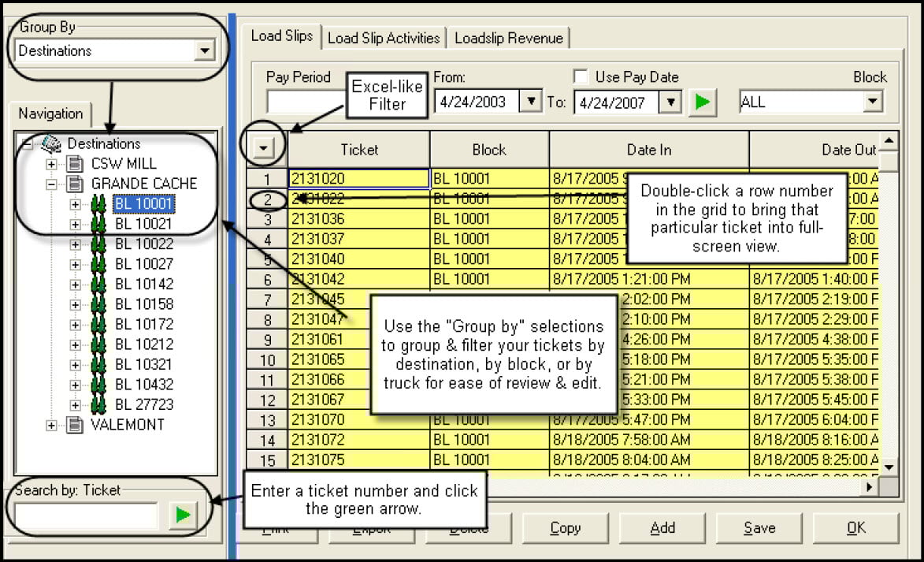The width and height of the screenshot is (924, 562).
Task: Open the Load Slip Activities tab
Action: click(x=384, y=39)
